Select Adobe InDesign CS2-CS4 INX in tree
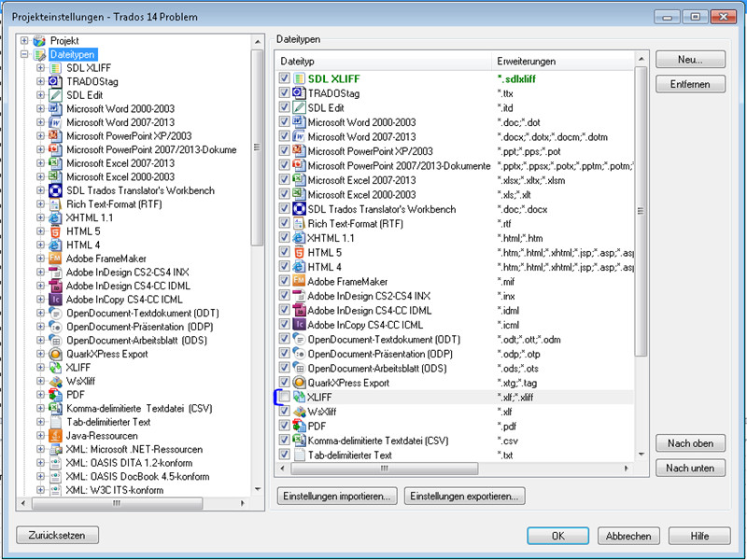This screenshot has width=747, height=560. click(128, 273)
